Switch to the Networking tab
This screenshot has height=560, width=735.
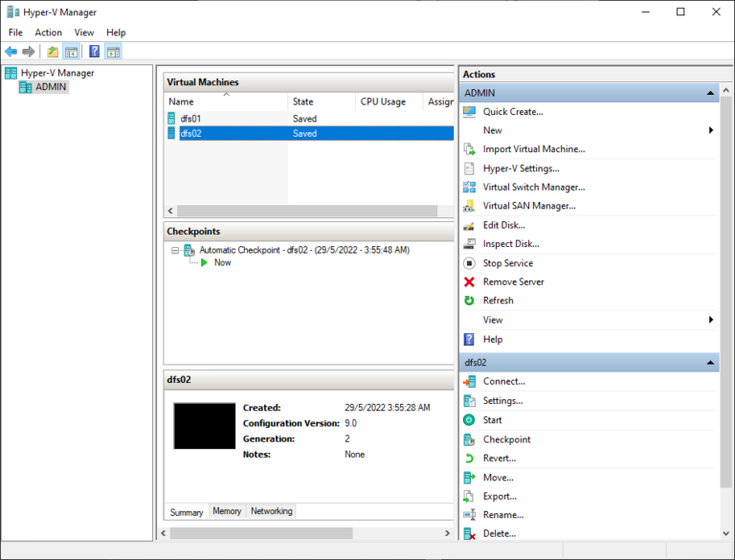[271, 511]
